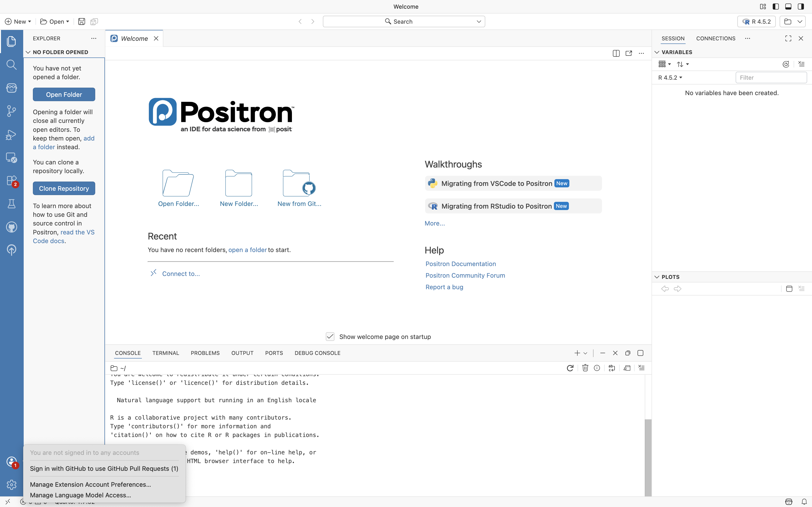The height and width of the screenshot is (507, 812).
Task: Open the Extensions view in activity bar
Action: pyautogui.click(x=11, y=181)
